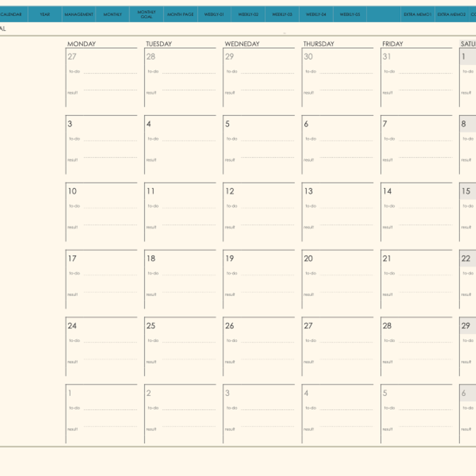Viewport: 476px width, 476px height.
Task: Open date 18 on Tuesday
Action: [151, 258]
